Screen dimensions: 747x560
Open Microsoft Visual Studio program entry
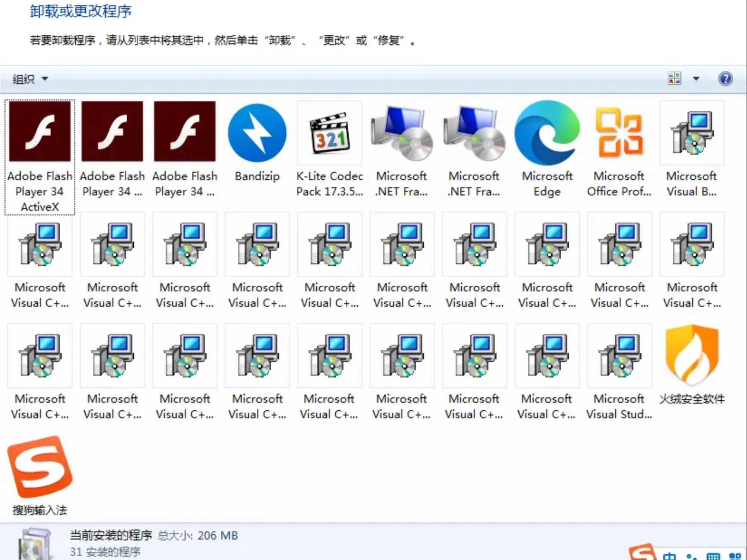(619, 355)
